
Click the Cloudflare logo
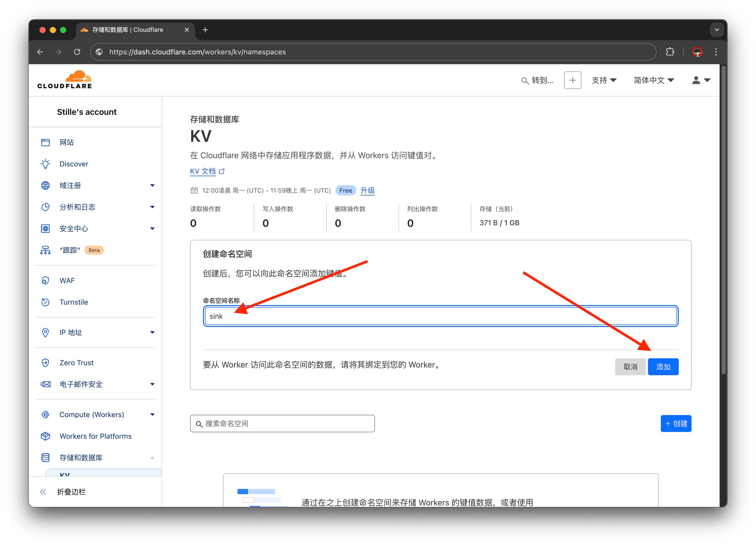coord(64,79)
